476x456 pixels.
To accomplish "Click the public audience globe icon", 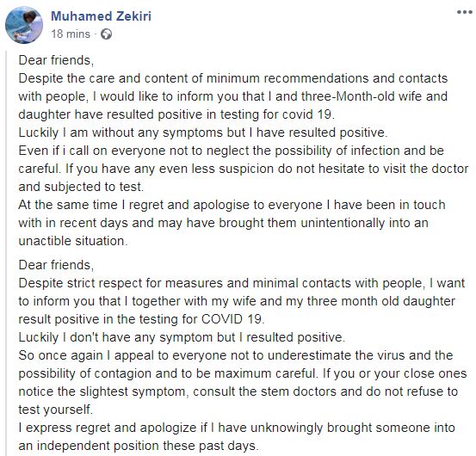I will coord(106,34).
